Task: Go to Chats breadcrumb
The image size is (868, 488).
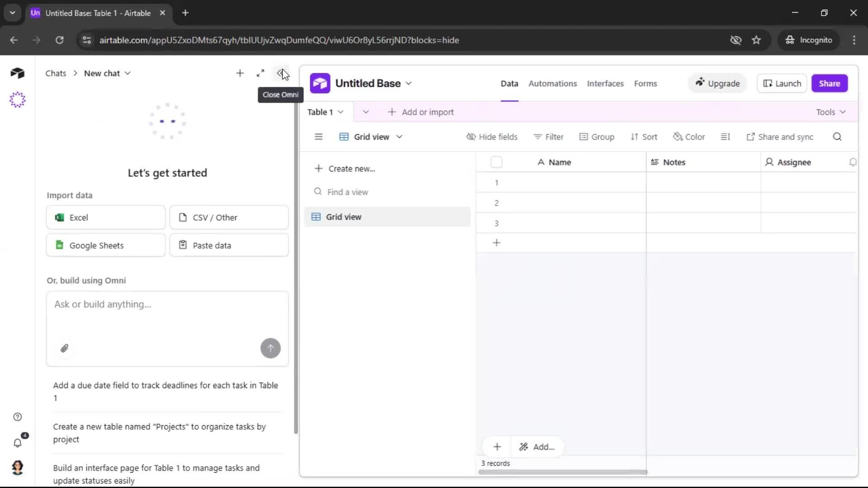Action: [x=56, y=73]
